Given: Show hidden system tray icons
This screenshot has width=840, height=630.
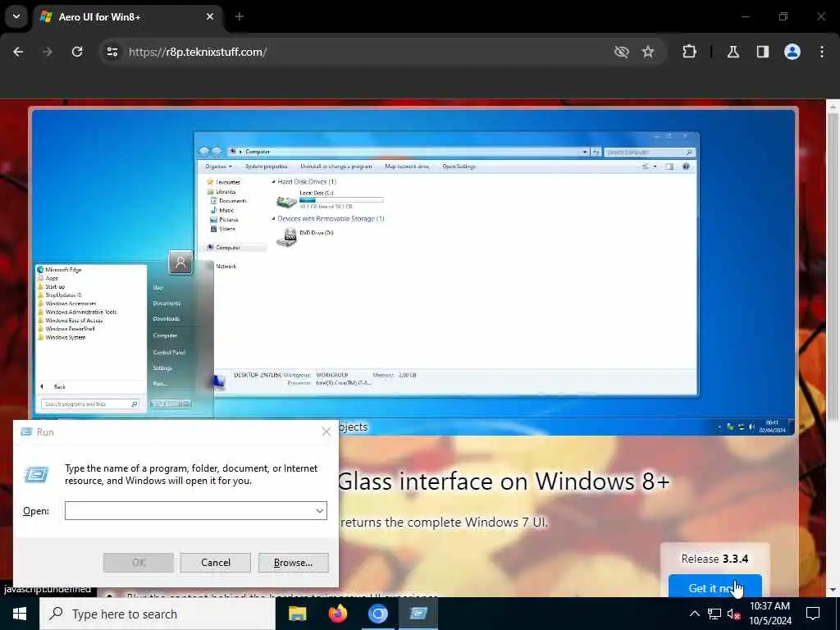Looking at the screenshot, I should (694, 614).
